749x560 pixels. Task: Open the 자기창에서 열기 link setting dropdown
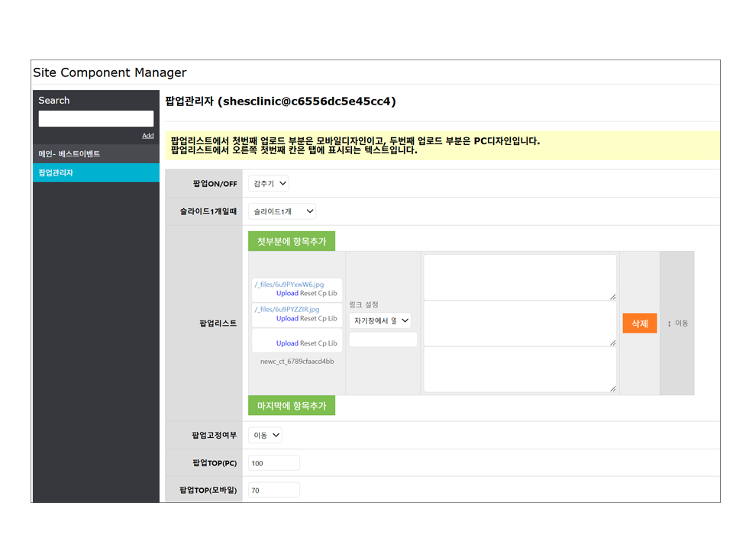click(380, 321)
